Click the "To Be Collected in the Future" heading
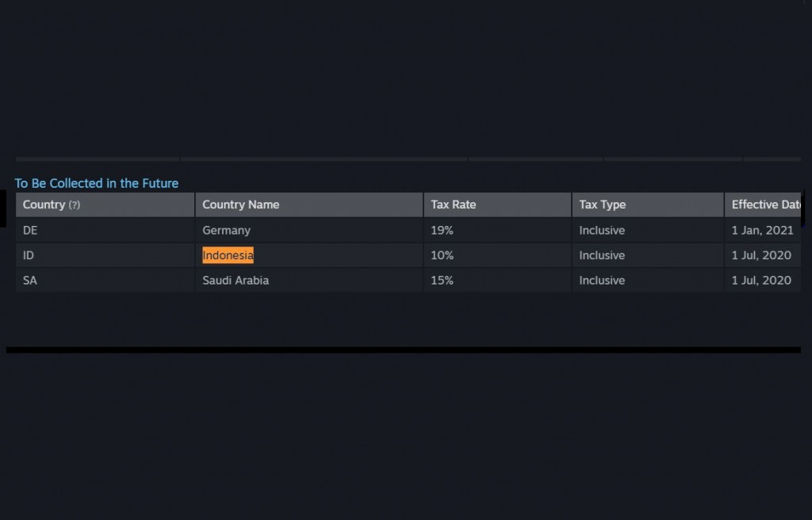This screenshot has height=520, width=812. 97,183
